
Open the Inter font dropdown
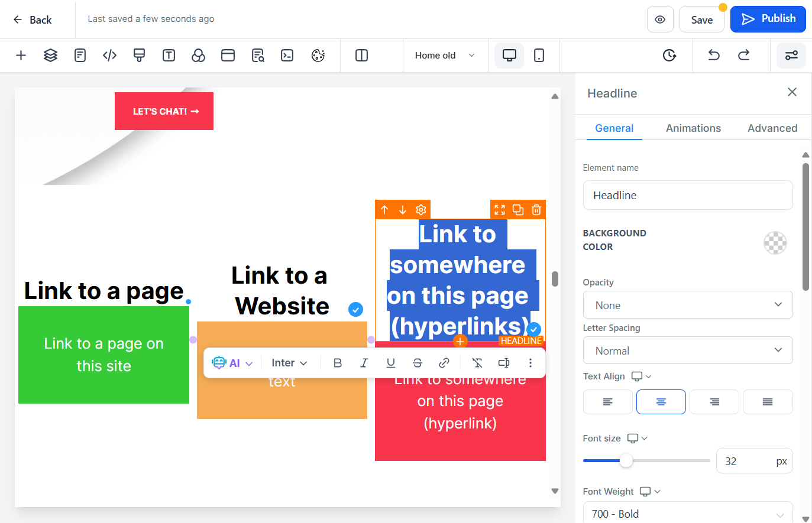pos(289,363)
